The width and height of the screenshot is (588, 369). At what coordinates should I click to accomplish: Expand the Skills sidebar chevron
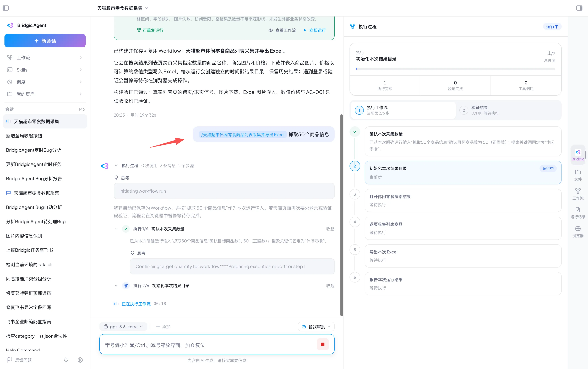coord(80,70)
